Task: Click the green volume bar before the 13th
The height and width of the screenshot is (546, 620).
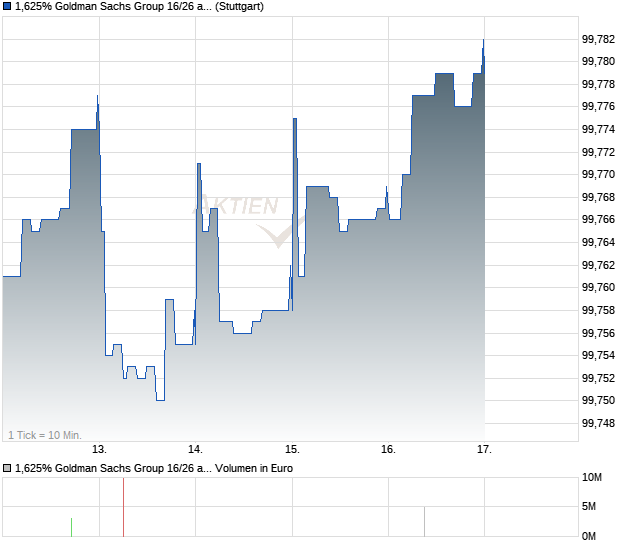Action: (x=71, y=527)
